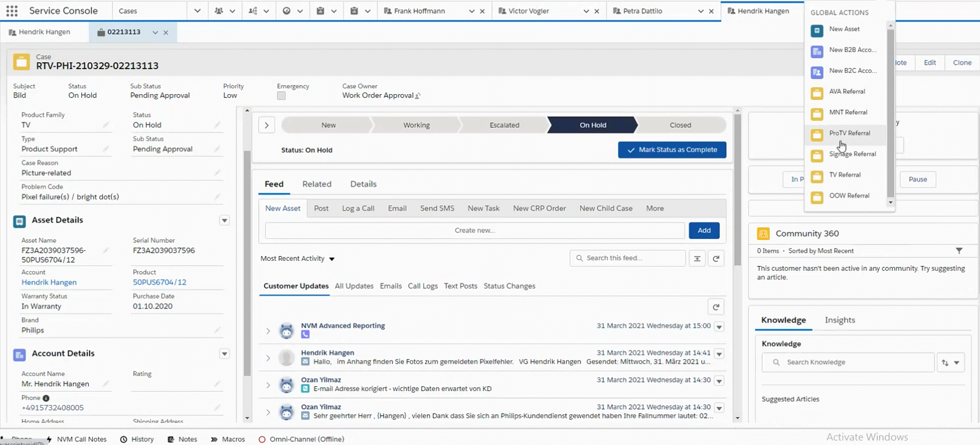Screen dimensions: 980x445
Task: Open feed filter options icon beside feed search
Action: pyautogui.click(x=697, y=259)
